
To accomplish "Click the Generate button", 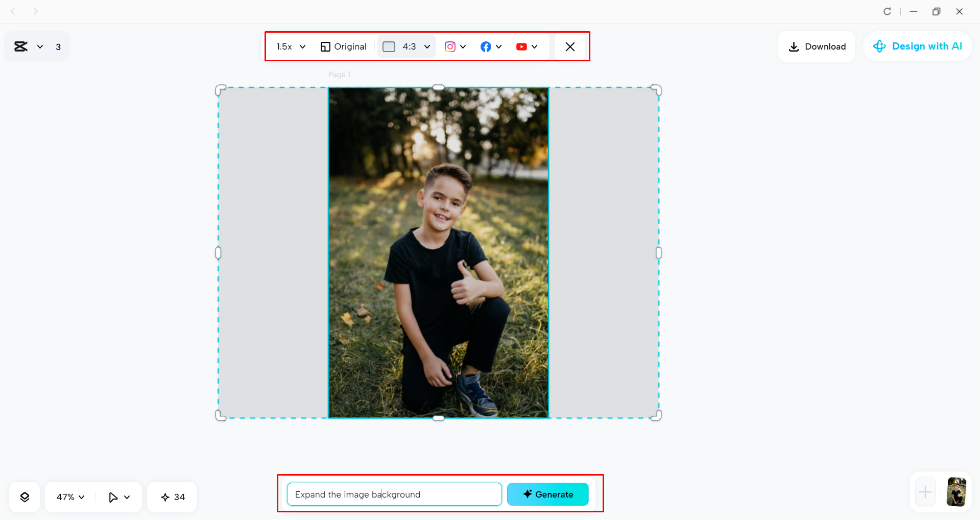I will [x=547, y=494].
